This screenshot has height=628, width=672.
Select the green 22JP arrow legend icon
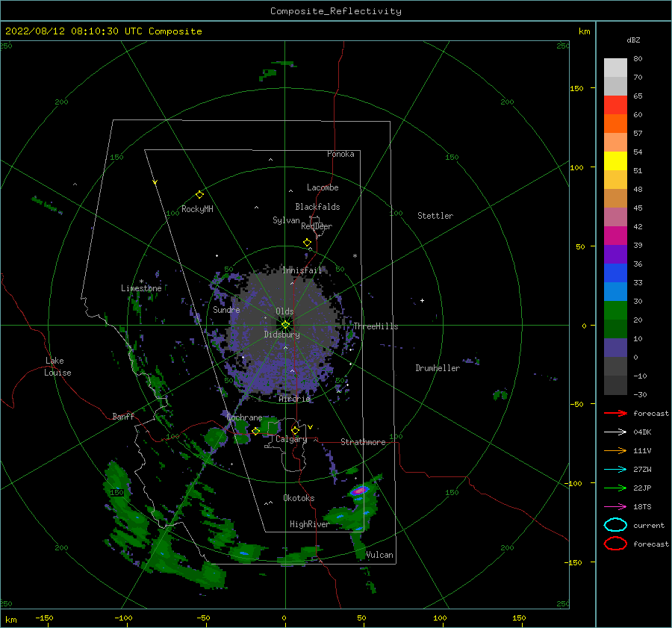coord(615,488)
